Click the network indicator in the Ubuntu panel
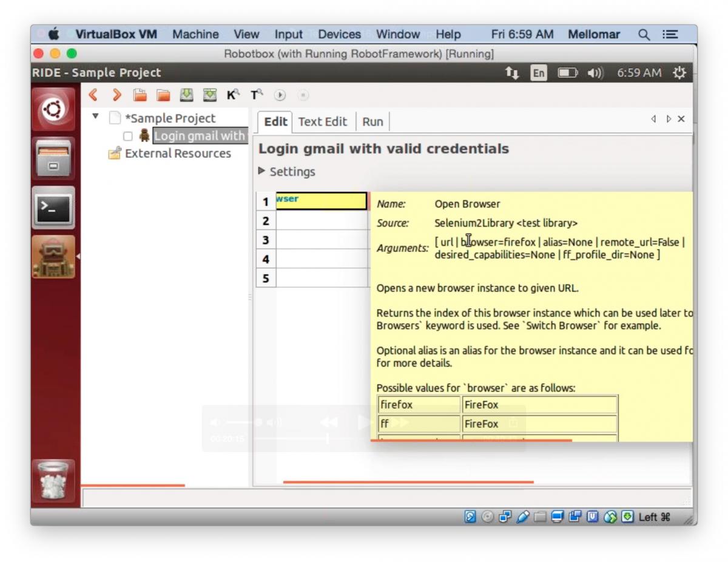Viewport: 728px width, 562px height. point(512,73)
